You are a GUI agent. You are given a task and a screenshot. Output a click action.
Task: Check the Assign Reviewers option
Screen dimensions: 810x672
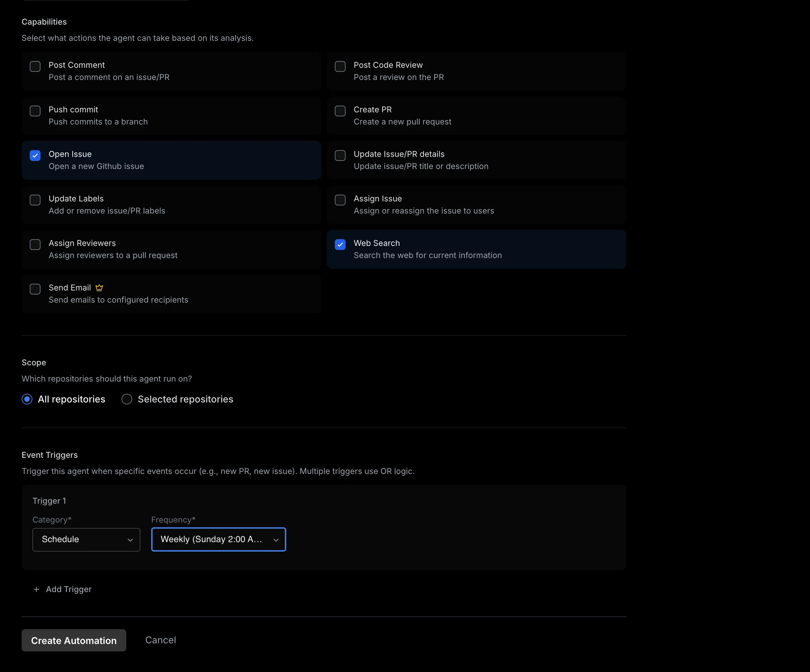tap(35, 245)
